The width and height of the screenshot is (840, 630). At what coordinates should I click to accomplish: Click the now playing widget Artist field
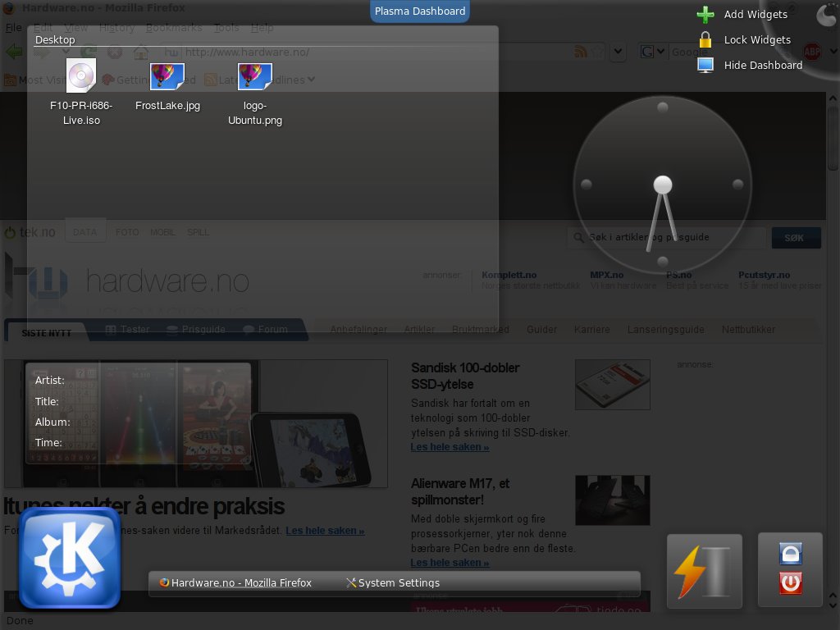point(50,381)
